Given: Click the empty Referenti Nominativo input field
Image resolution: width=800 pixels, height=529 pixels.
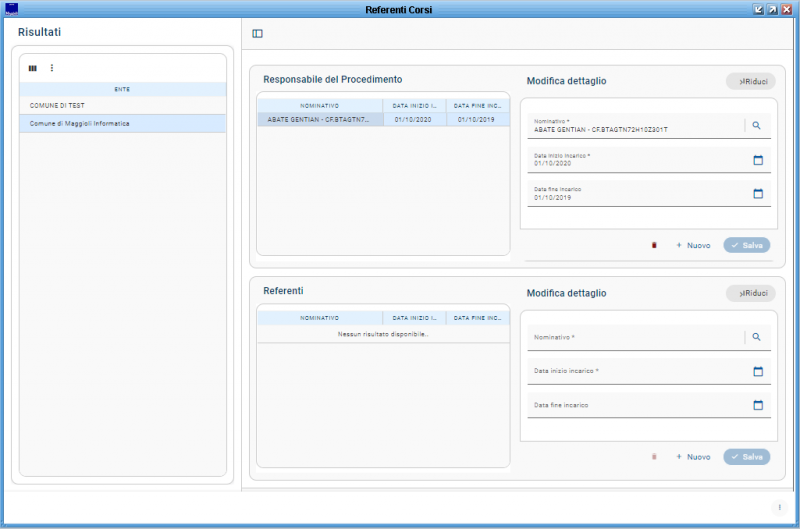Looking at the screenshot, I should click(635, 339).
